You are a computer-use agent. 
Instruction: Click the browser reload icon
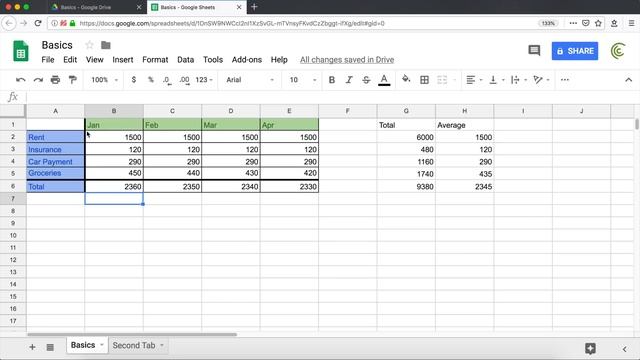coord(38,23)
